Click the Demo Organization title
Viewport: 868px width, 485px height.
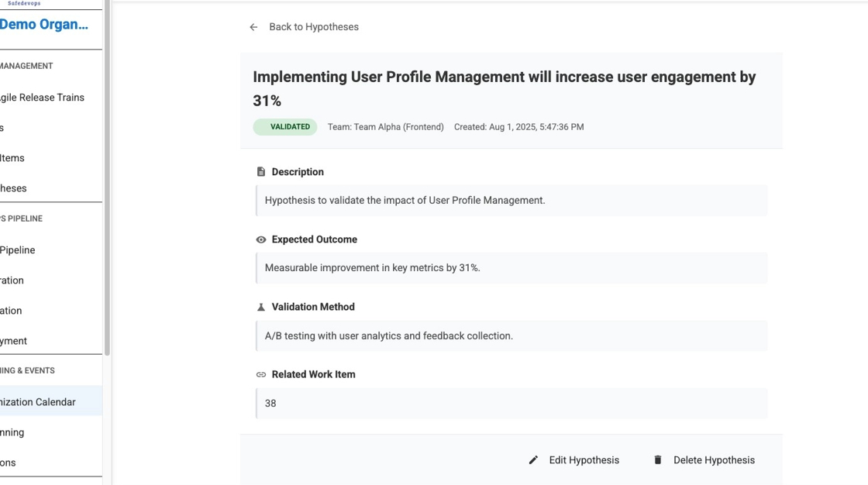coord(44,25)
